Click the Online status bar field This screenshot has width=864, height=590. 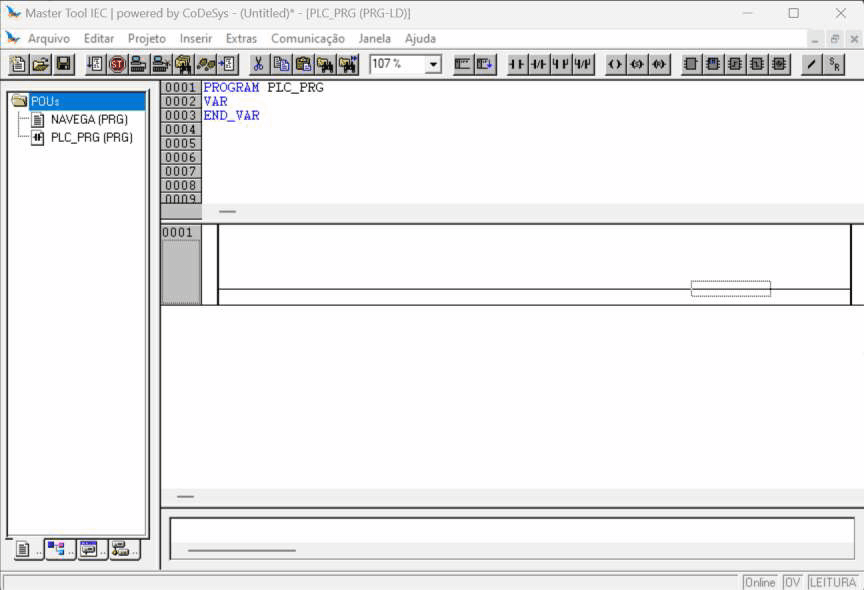(759, 582)
